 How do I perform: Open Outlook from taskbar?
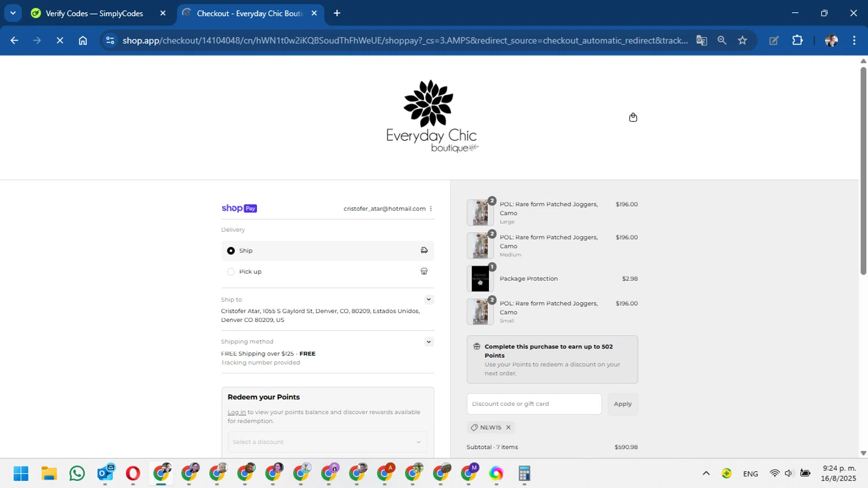[x=105, y=474]
